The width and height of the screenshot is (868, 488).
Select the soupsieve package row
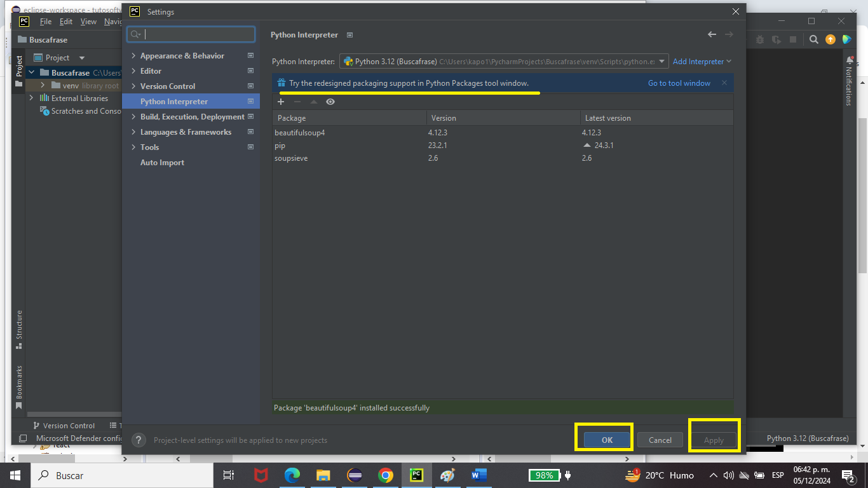pyautogui.click(x=503, y=158)
